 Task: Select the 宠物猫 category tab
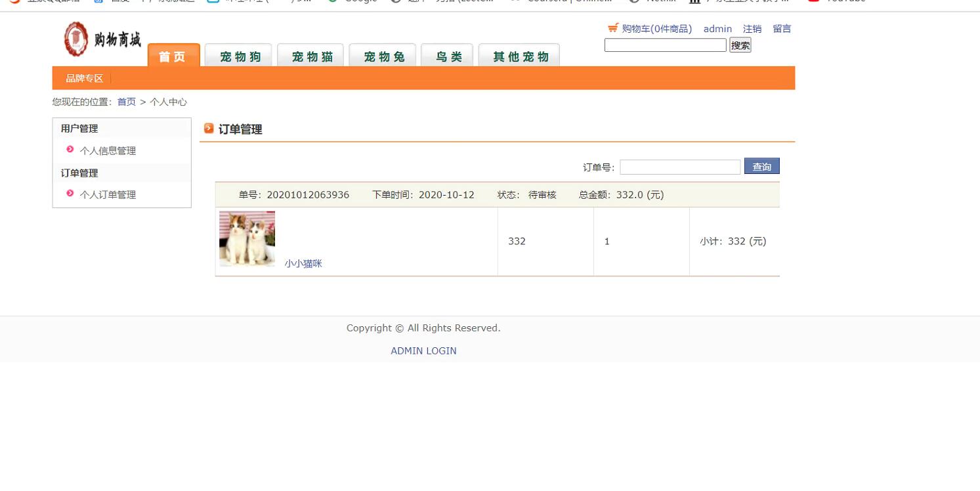click(x=312, y=56)
